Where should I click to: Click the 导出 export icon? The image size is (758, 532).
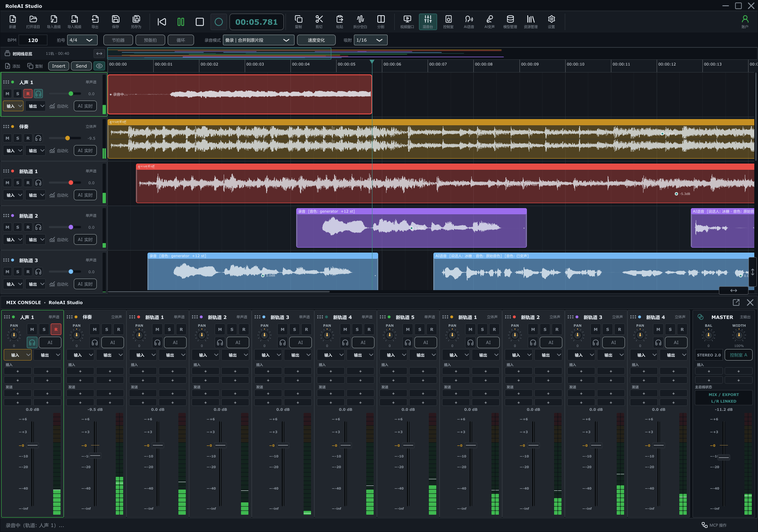95,21
